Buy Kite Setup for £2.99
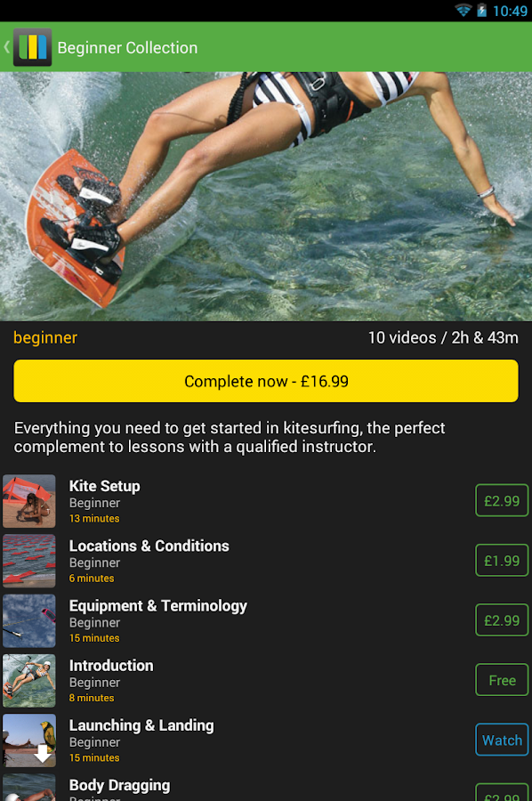Viewport: 532px width, 801px height. point(502,500)
